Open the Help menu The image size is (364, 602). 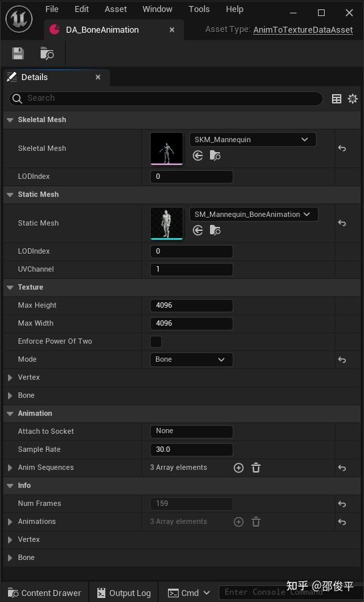[235, 9]
